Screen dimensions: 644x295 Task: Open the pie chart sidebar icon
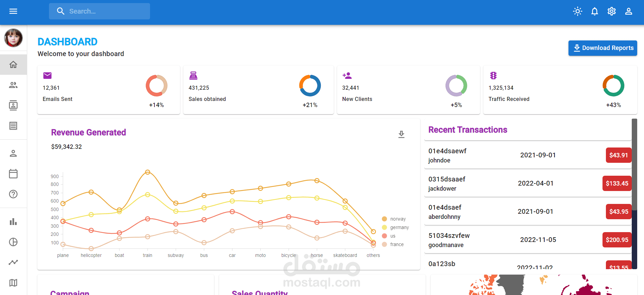13,242
